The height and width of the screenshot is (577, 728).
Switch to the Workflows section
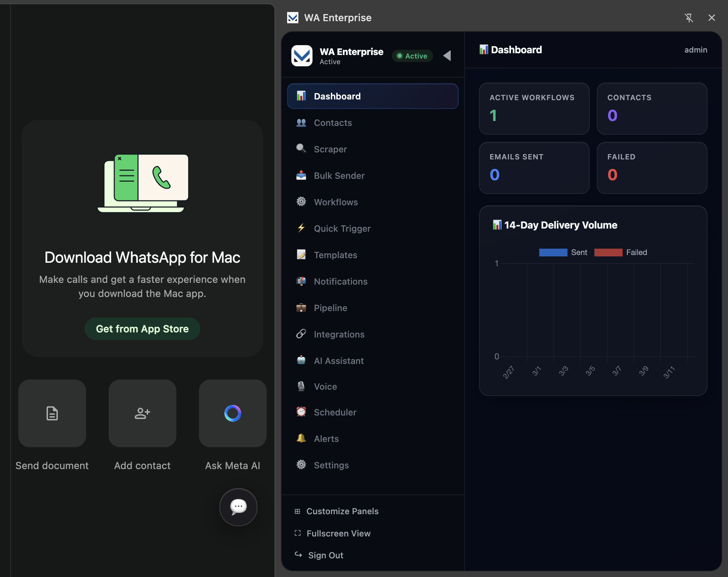(x=336, y=202)
